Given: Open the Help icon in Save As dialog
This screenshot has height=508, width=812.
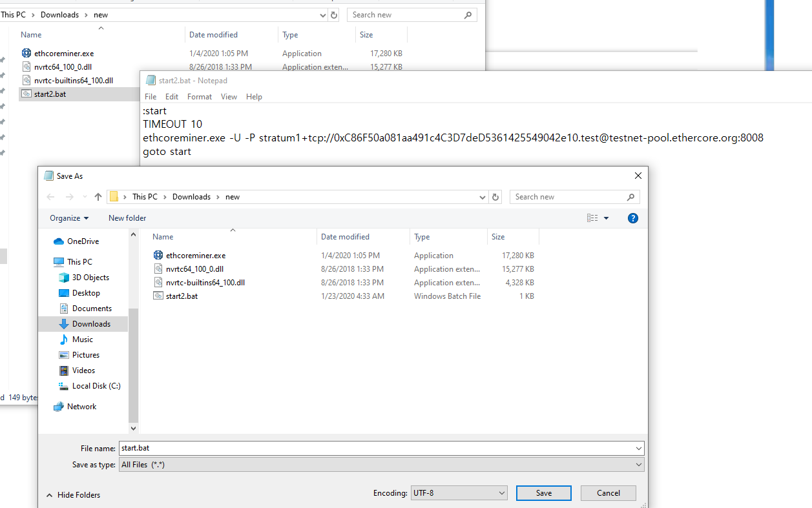Looking at the screenshot, I should (633, 218).
